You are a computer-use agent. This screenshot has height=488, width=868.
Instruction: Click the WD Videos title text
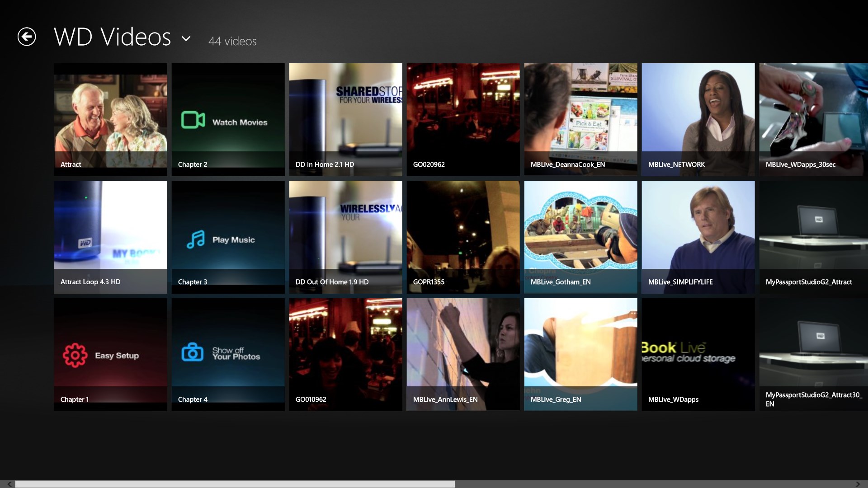(112, 37)
